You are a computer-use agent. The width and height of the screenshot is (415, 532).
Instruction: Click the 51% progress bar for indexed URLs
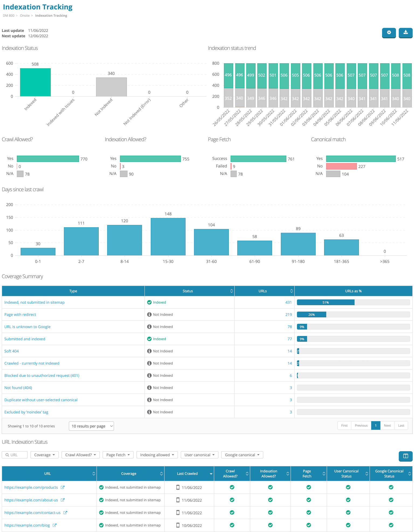[326, 302]
